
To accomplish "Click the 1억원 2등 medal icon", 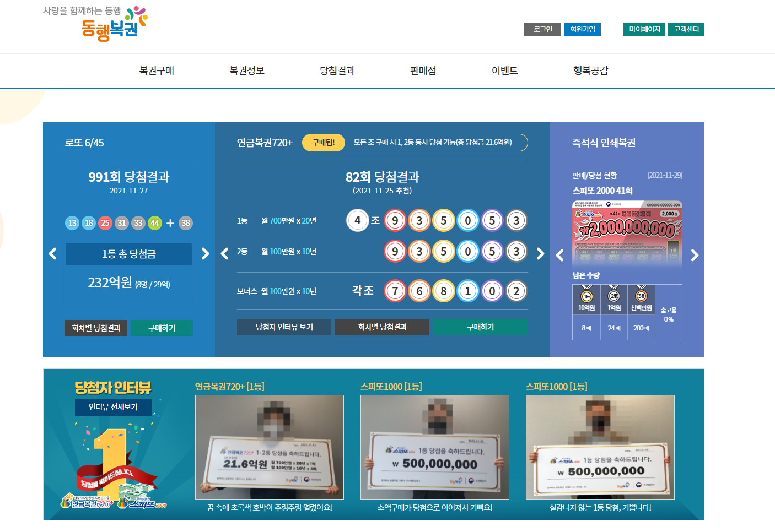I will (x=614, y=294).
